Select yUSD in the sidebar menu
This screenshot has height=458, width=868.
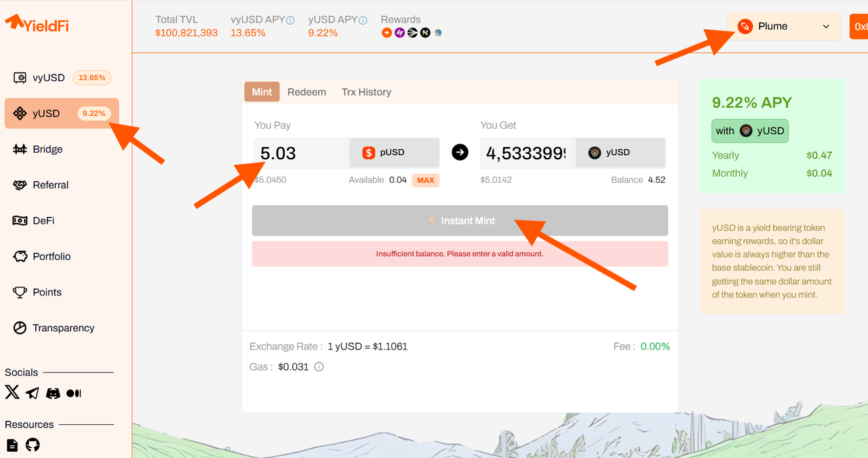pyautogui.click(x=62, y=113)
